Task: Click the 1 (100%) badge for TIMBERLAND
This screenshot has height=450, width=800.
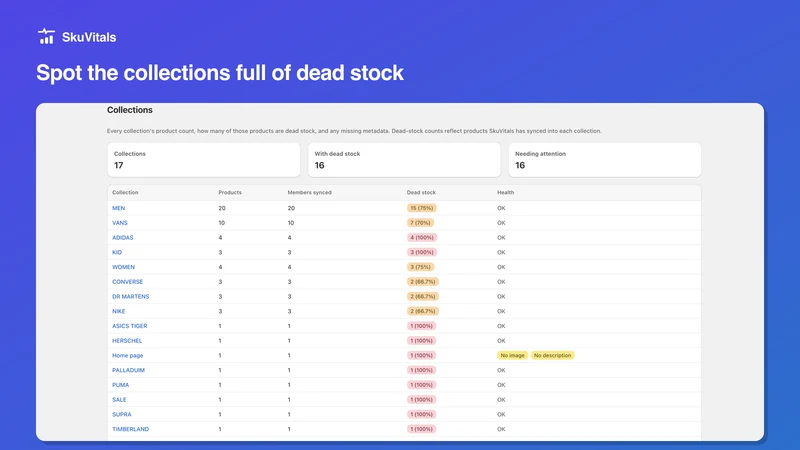Action: tap(421, 430)
